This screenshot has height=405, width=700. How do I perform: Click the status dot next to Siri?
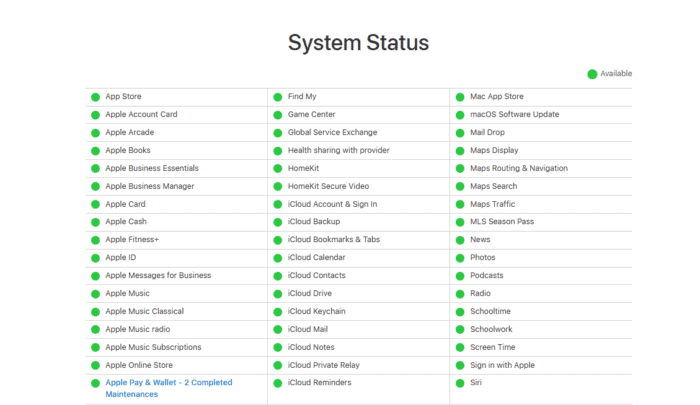(460, 383)
